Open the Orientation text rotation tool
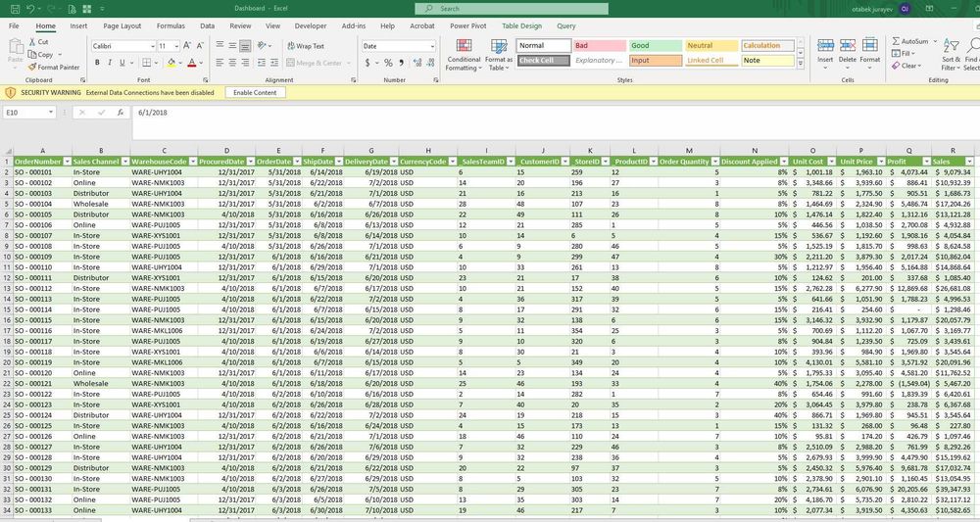Screen dimensions: 980x522 coord(263,46)
